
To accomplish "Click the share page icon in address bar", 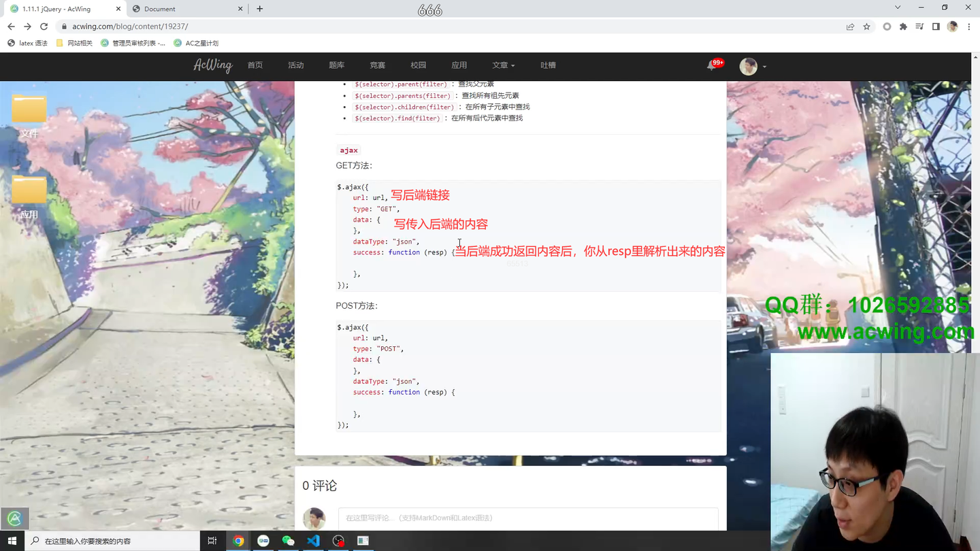I will 850,27.
